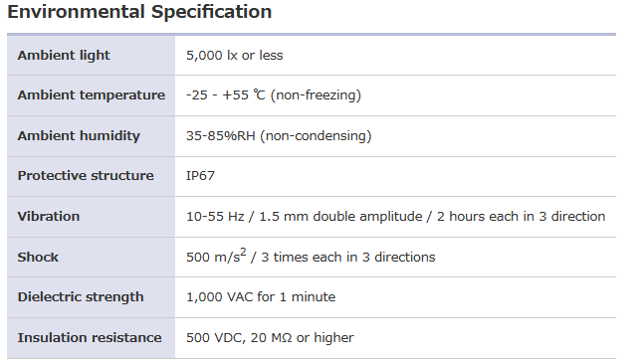644x363 pixels.
Task: Click the 5,000 lx or less value
Action: click(235, 55)
